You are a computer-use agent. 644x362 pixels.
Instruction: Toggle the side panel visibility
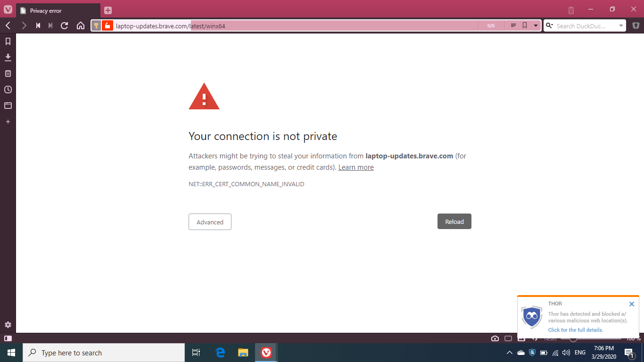pyautogui.click(x=8, y=338)
